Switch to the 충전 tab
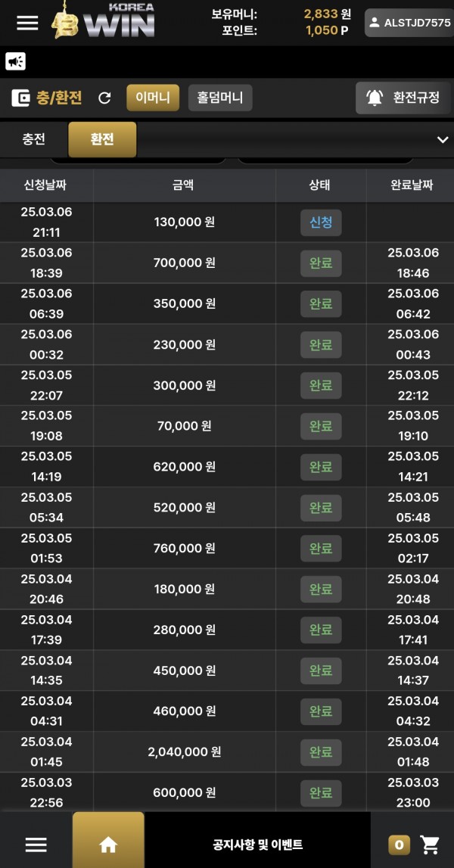This screenshot has height=868, width=454. pos(34,139)
